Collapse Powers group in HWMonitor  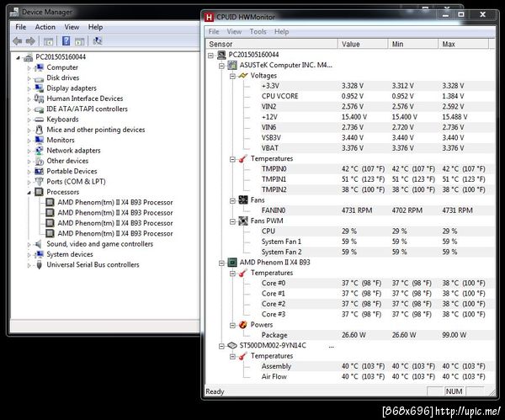[x=232, y=325]
